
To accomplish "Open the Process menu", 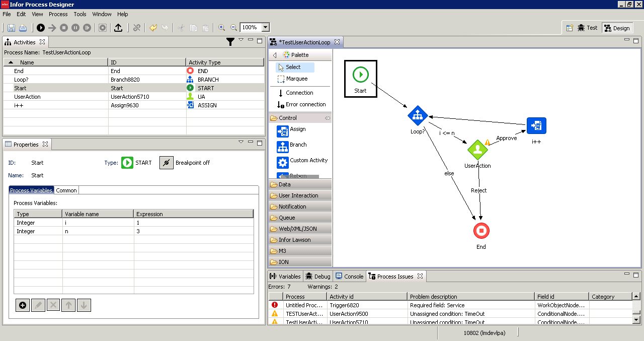I will tap(58, 14).
